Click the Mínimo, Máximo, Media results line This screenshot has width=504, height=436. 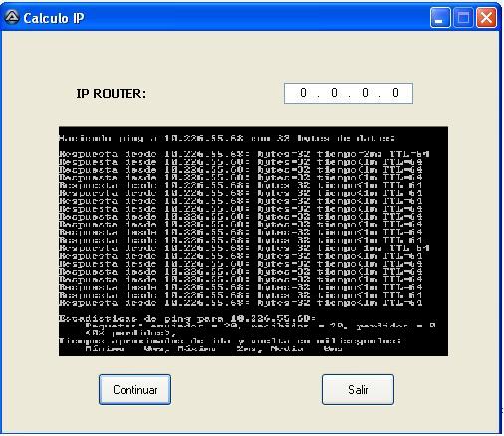[x=213, y=348]
